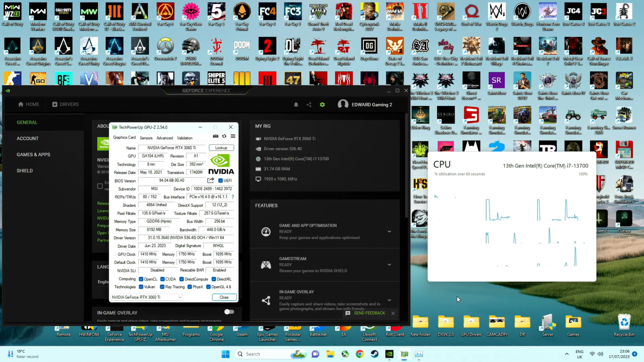Click the green settings gear icon
The width and height of the screenshot is (644, 362).
[322, 105]
